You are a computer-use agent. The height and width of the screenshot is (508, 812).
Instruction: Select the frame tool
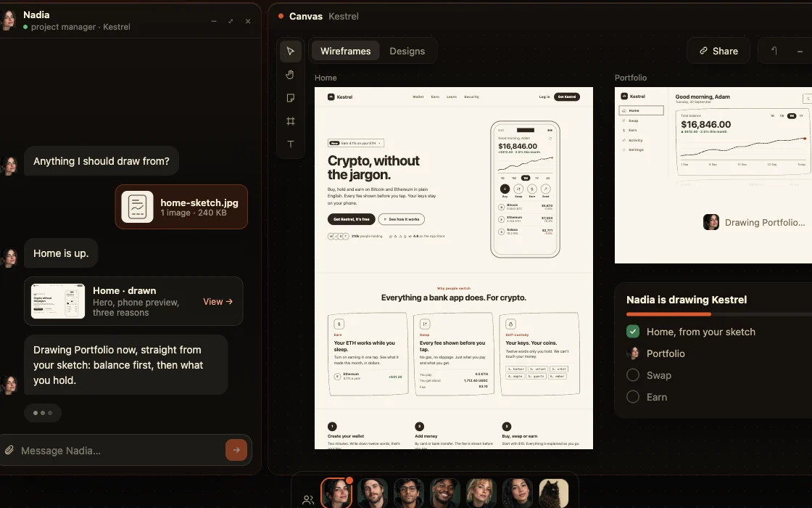pyautogui.click(x=291, y=121)
